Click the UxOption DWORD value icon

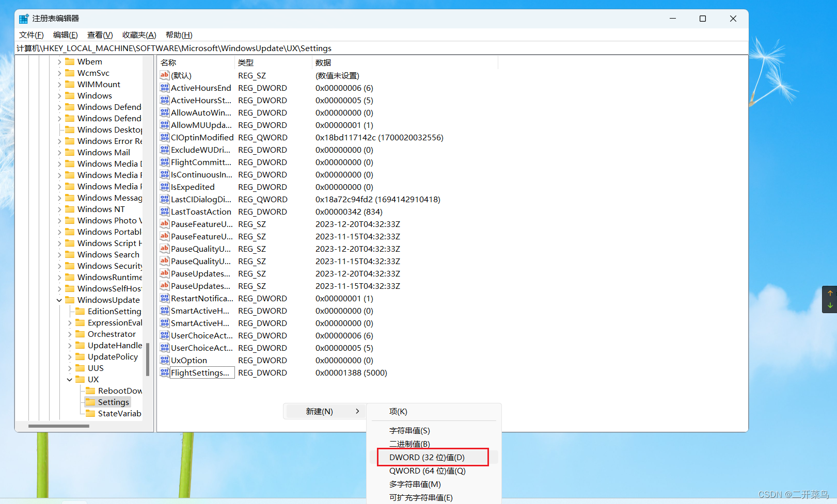[165, 360]
